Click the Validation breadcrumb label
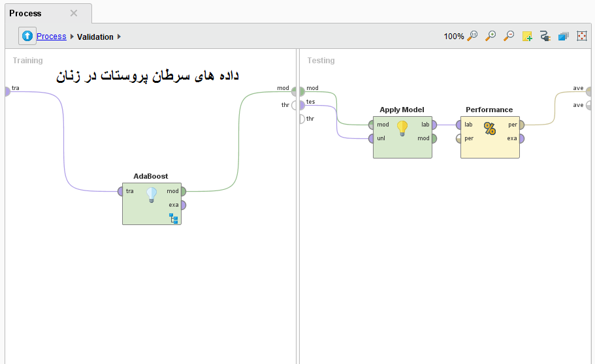Screen dimensions: 595x364 (95, 37)
